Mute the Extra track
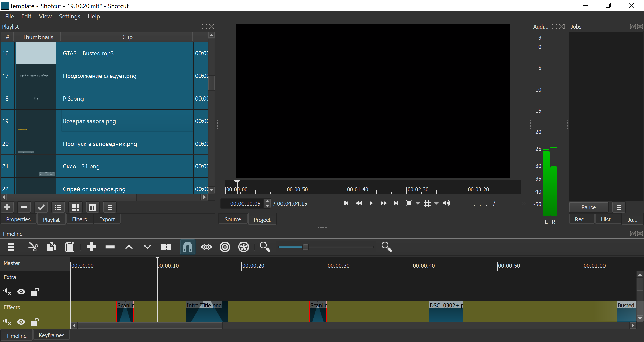 tap(7, 292)
